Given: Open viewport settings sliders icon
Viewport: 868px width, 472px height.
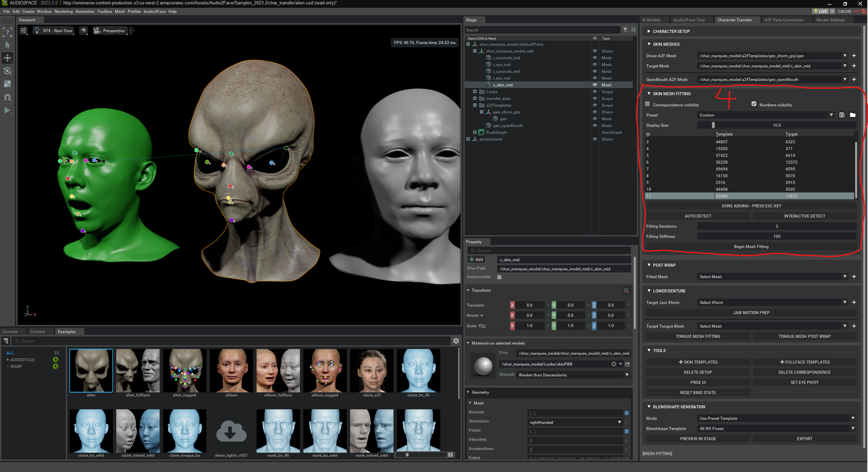Looking at the screenshot, I should pyautogui.click(x=23, y=31).
